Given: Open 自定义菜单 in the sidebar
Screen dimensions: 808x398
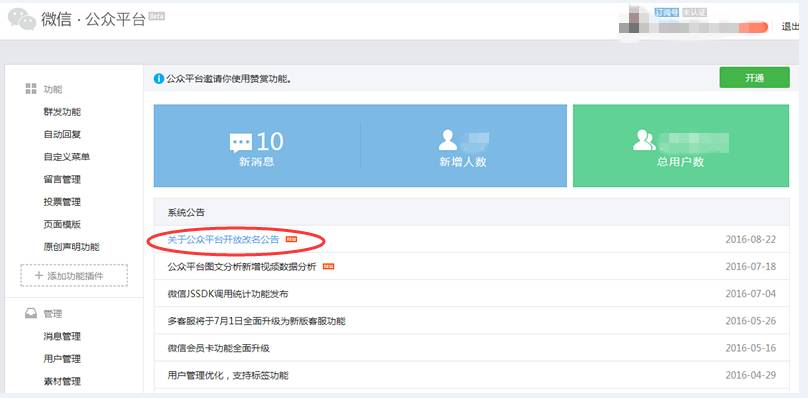Looking at the screenshot, I should [x=67, y=157].
